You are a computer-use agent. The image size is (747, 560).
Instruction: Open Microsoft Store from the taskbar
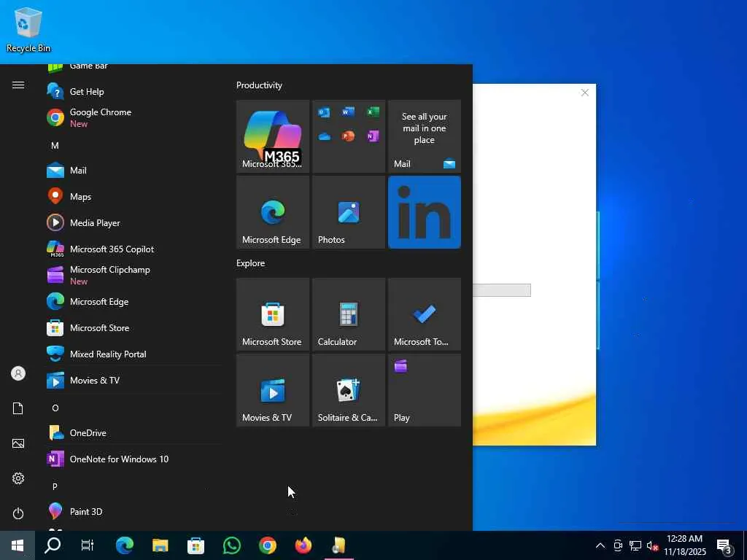coord(196,545)
